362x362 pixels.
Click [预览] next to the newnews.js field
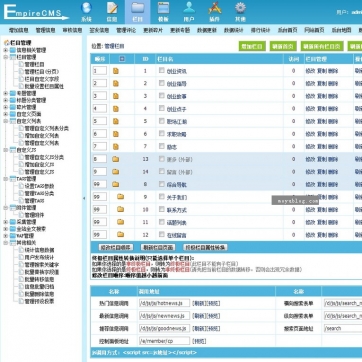tap(213, 316)
